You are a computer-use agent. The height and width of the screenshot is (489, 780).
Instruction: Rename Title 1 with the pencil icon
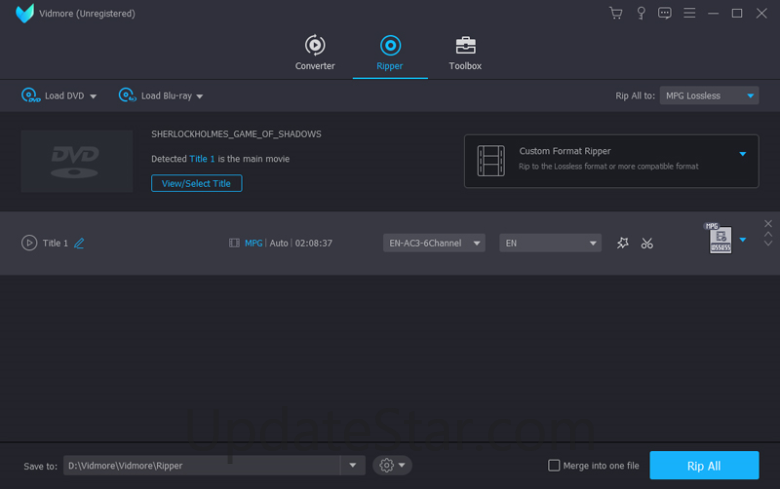79,243
